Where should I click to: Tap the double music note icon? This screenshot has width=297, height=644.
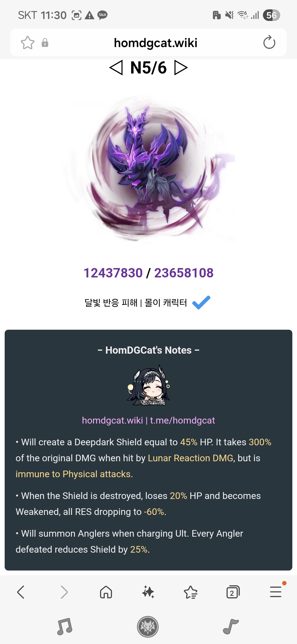click(x=65, y=627)
